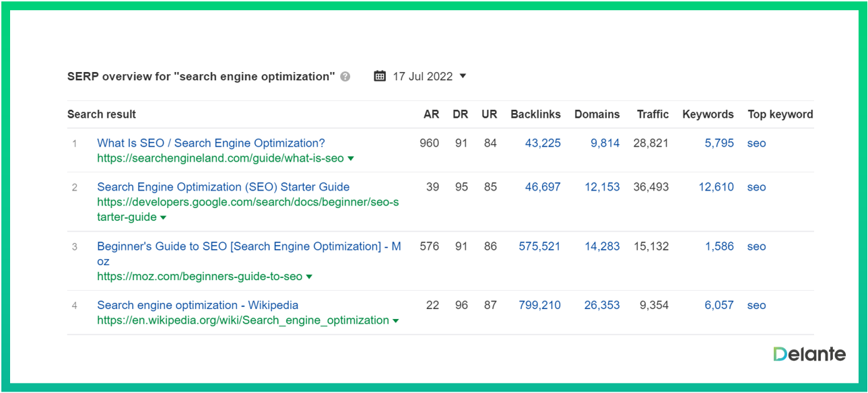Image resolution: width=868 pixels, height=393 pixels.
Task: Select AR value 960
Action: [x=429, y=143]
